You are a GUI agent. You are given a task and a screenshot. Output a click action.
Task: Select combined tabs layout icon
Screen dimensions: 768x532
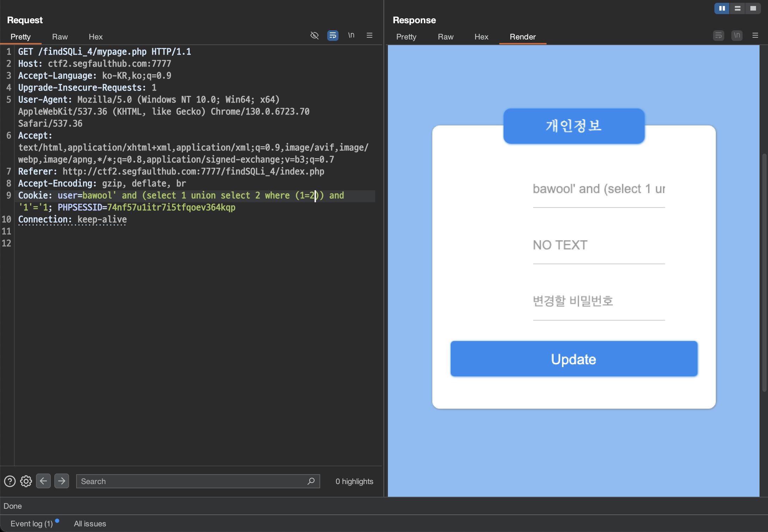point(753,8)
